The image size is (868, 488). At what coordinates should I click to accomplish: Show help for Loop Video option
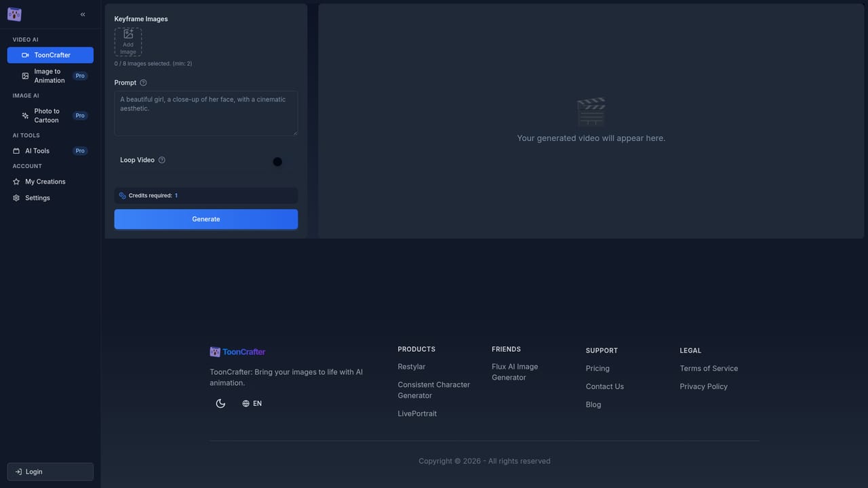point(161,160)
